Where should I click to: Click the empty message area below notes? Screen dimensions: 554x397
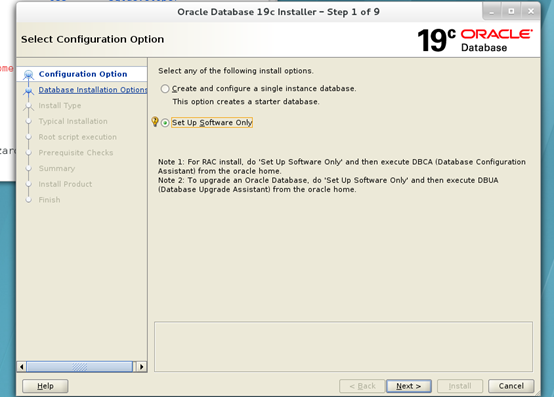coord(343,346)
